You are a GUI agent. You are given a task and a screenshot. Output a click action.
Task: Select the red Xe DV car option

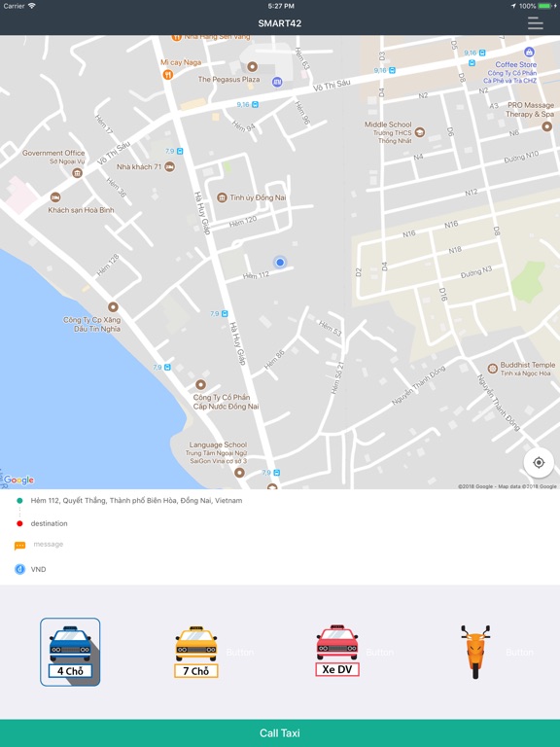tap(337, 651)
